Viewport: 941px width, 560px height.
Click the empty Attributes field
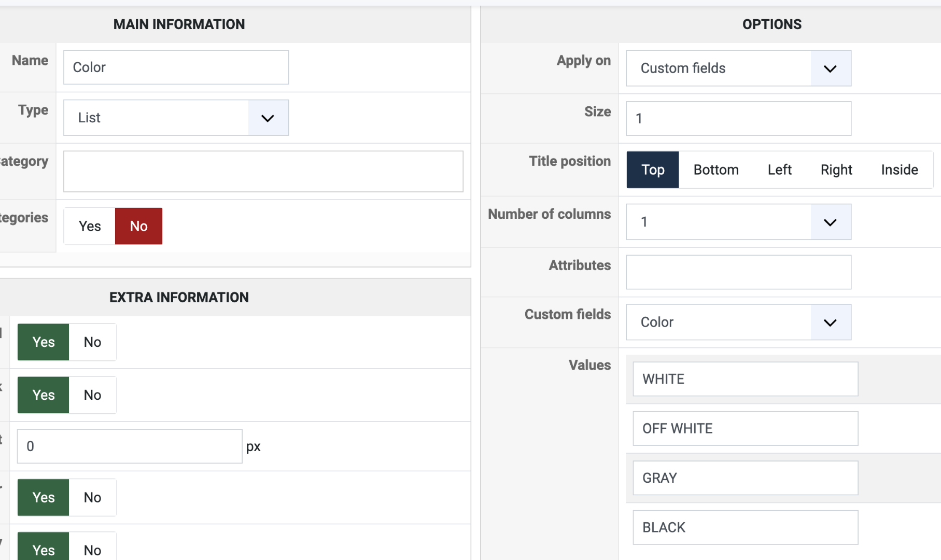[738, 272]
